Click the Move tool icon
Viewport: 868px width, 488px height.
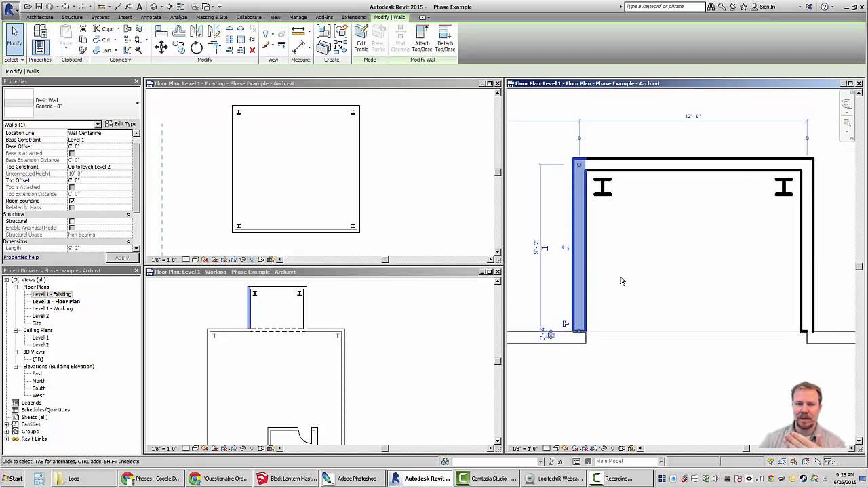[x=161, y=47]
